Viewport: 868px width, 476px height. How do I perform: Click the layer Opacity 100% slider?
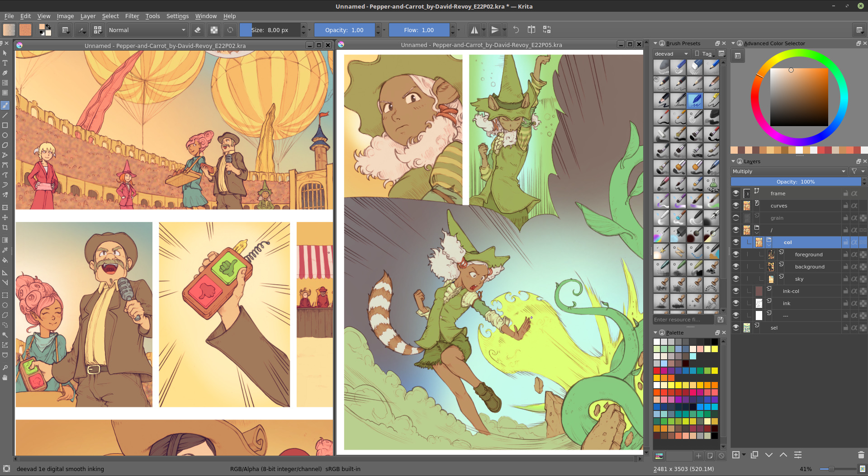[x=796, y=182]
